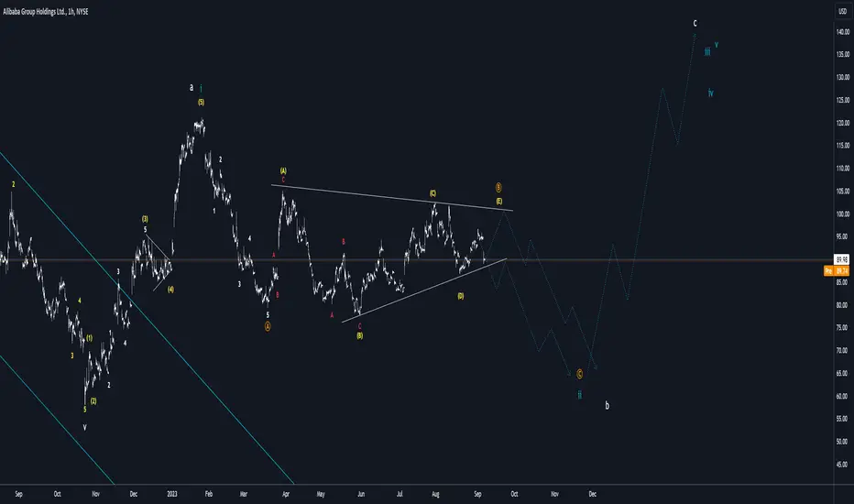Click the 125.00 price axis label
854x504 pixels.
coord(843,100)
